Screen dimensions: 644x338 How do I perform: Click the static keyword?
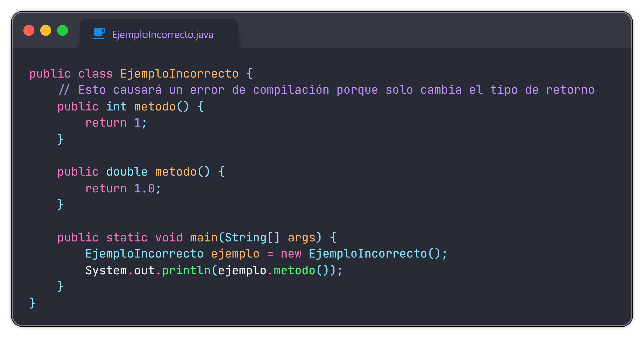pos(127,238)
